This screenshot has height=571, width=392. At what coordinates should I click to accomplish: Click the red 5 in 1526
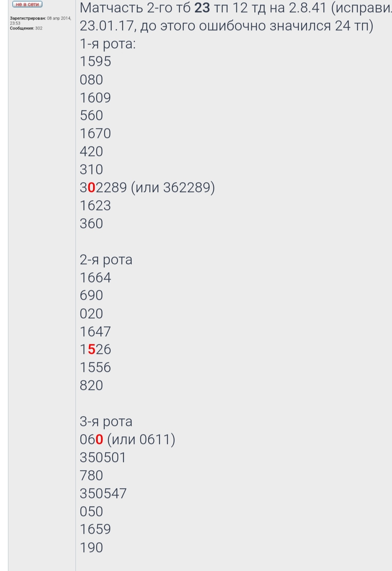coord(92,349)
